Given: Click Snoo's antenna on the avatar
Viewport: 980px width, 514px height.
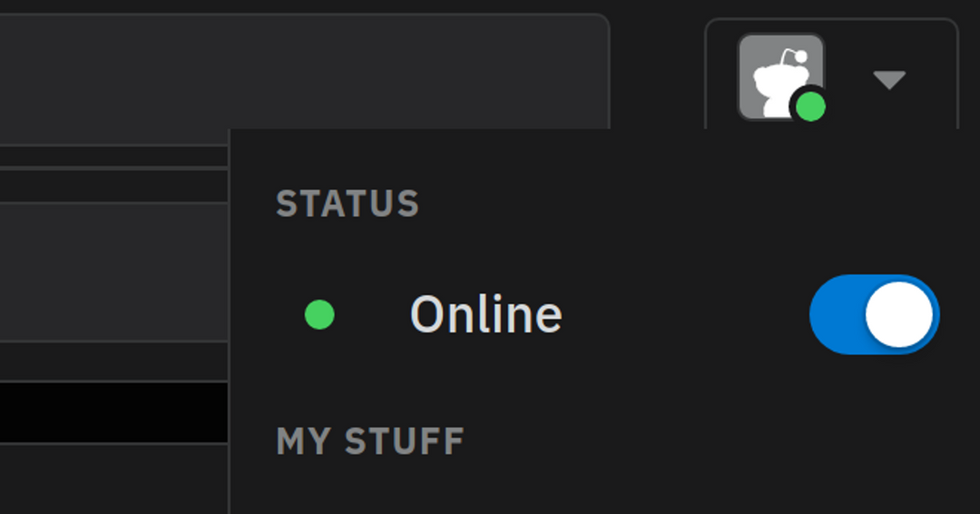Looking at the screenshot, I should (x=791, y=57).
